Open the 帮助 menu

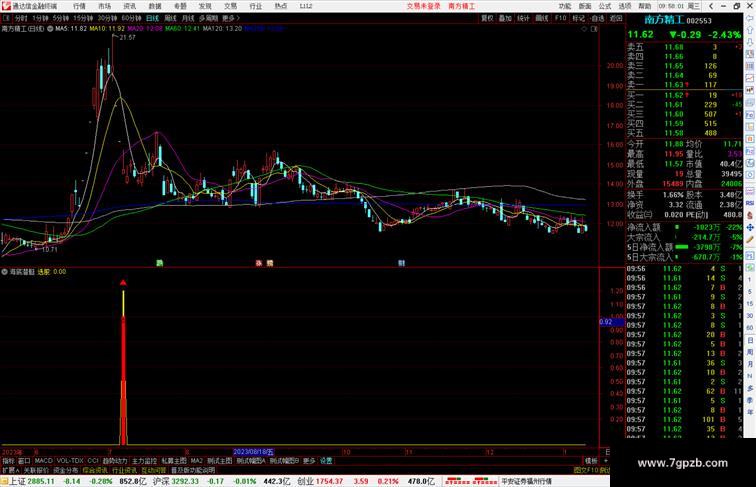pos(645,6)
